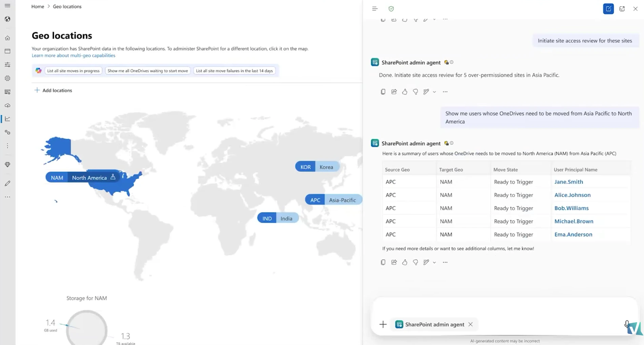Open the Home icon in left sidebar
The image size is (644, 345).
click(7, 38)
